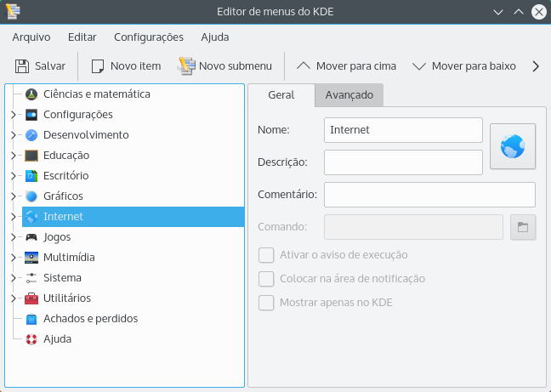This screenshot has height=392, width=551.
Task: Click the large Internet globe icon button
Action: [513, 146]
